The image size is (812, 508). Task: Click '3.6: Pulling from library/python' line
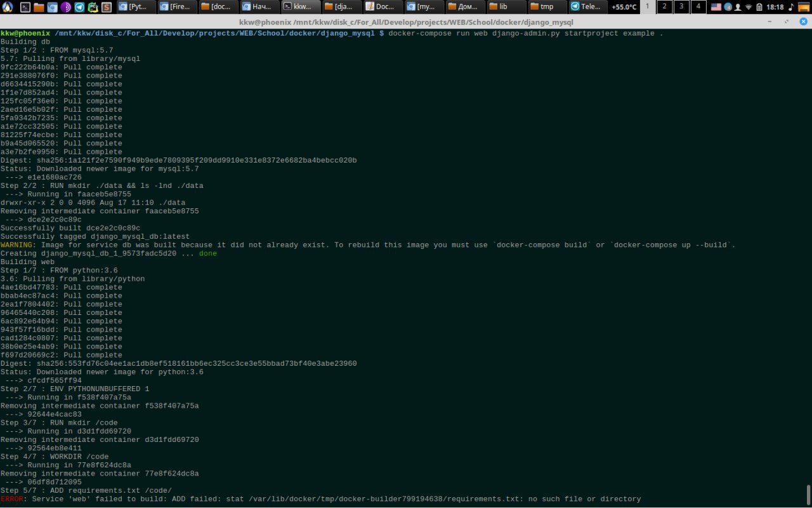pyautogui.click(x=72, y=279)
